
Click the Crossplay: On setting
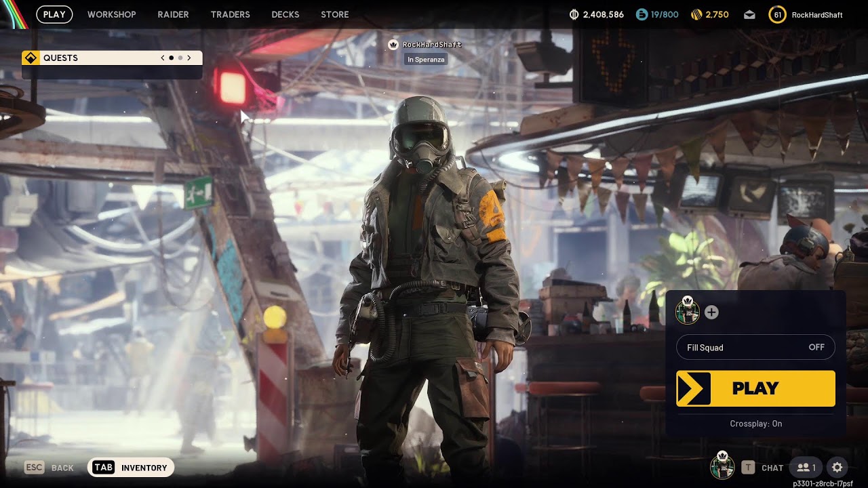tap(755, 424)
